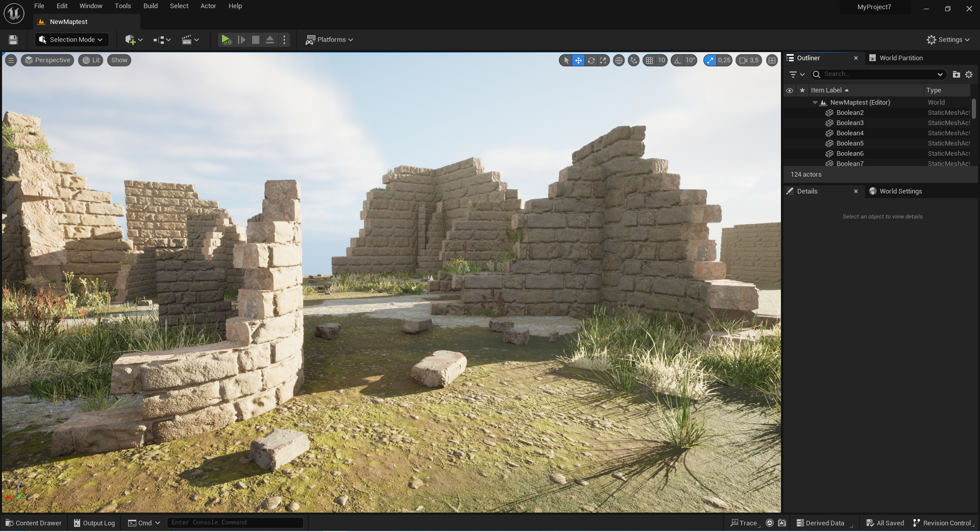The height and width of the screenshot is (532, 980).
Task: Open rotation snap value 10°
Action: 690,60
